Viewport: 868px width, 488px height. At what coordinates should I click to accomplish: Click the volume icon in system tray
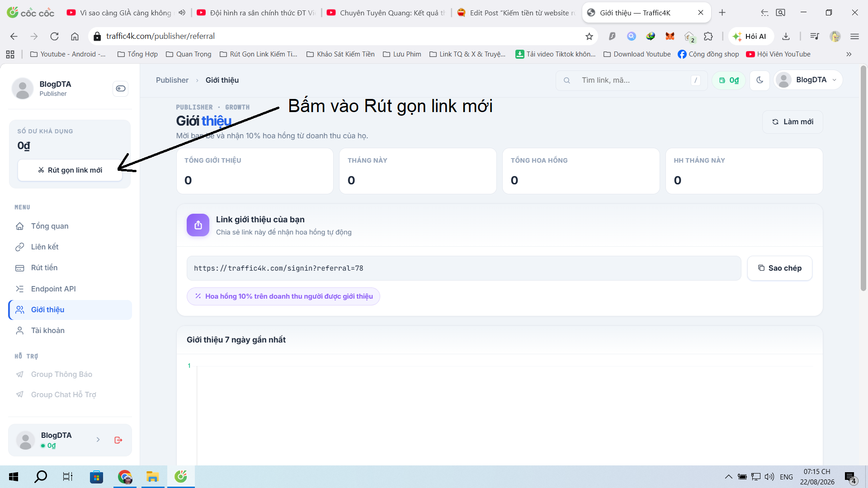click(x=769, y=477)
